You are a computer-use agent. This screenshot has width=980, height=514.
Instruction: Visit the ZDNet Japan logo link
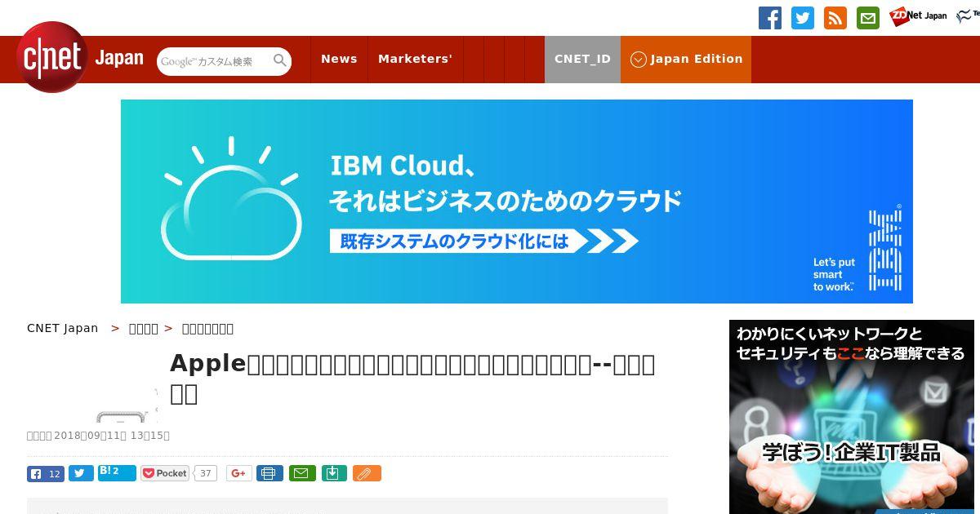(x=918, y=16)
